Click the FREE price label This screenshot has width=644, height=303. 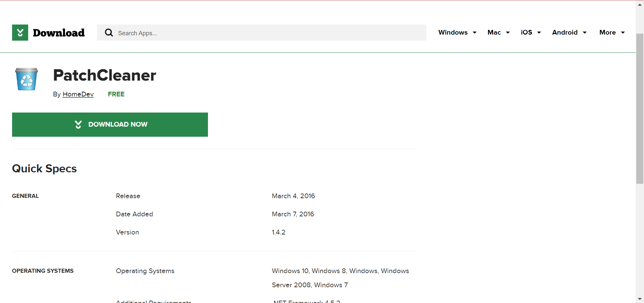coord(116,94)
